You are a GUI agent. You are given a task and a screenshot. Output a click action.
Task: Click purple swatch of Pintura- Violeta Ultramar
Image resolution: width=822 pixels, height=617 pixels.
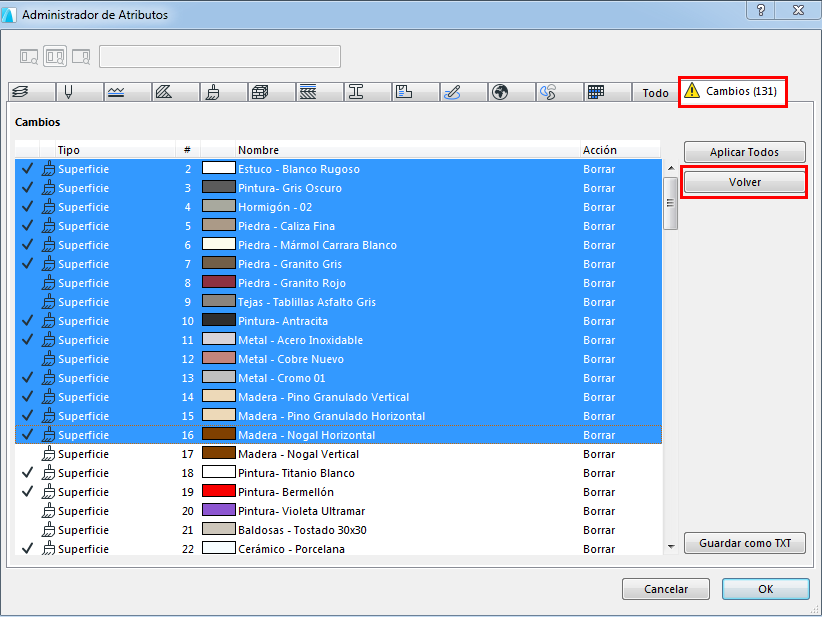(219, 510)
